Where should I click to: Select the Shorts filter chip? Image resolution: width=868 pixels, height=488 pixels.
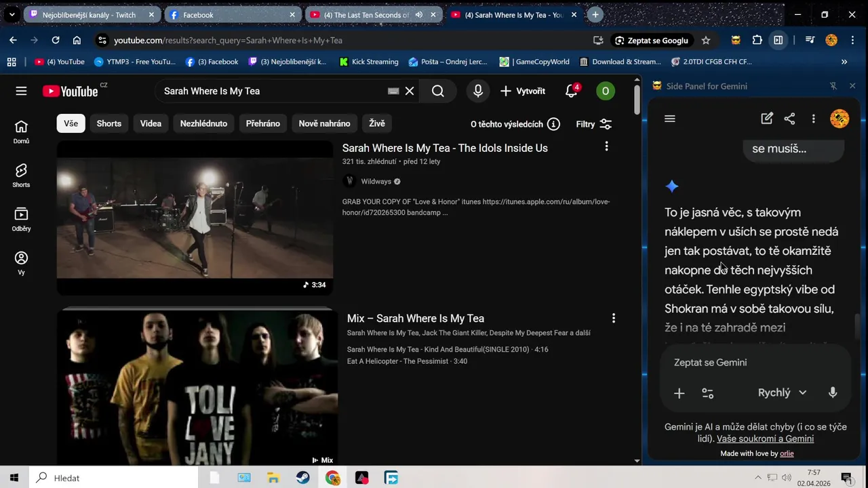tap(109, 123)
